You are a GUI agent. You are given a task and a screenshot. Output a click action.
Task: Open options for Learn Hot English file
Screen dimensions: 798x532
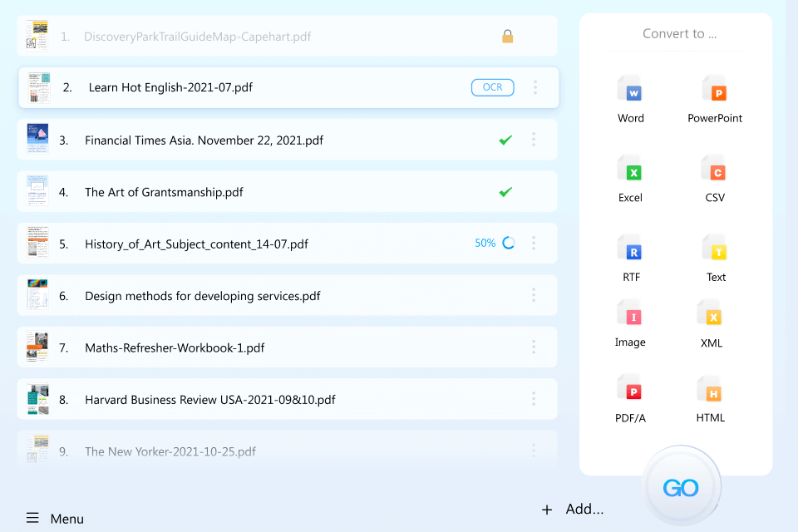(x=535, y=87)
